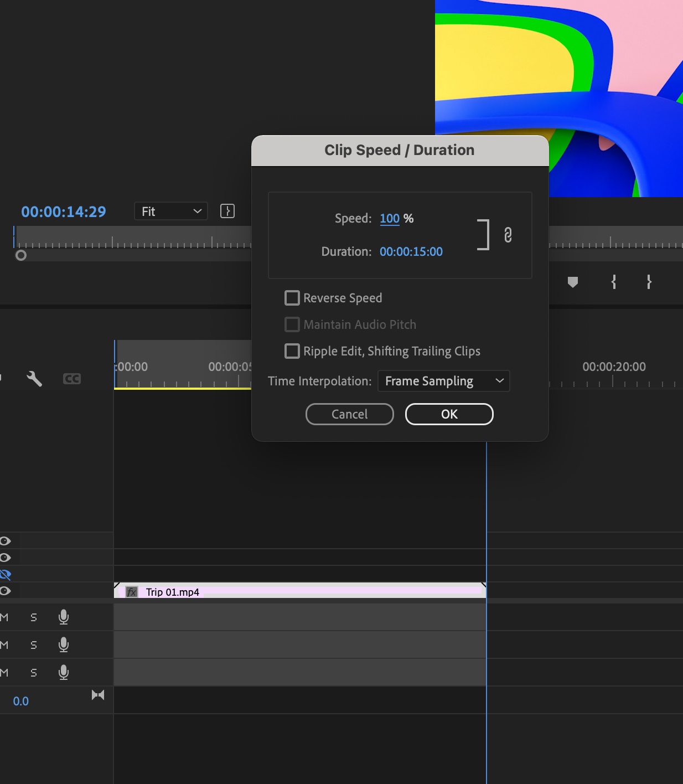Click the bowtie icon next to the 0.0 value
The height and width of the screenshot is (784, 683).
pyautogui.click(x=98, y=694)
